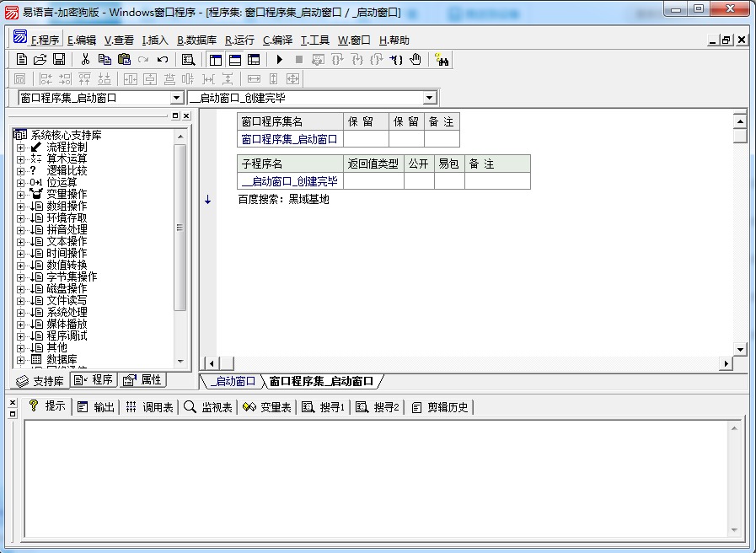Open a file with folder icon

coord(40,59)
